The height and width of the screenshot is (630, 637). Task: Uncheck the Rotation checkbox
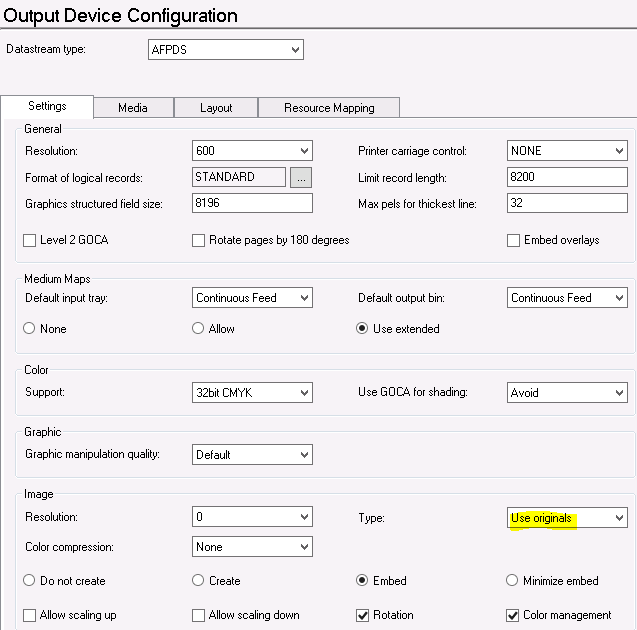tap(362, 615)
